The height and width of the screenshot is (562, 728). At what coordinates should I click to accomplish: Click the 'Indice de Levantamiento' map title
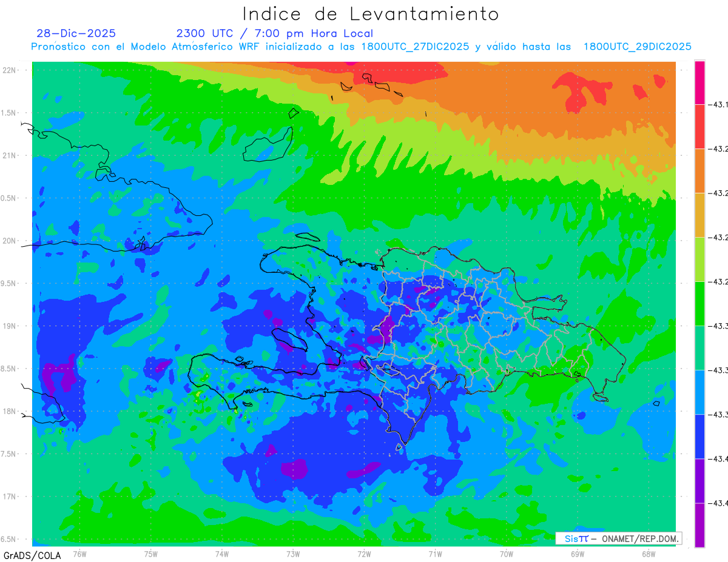(371, 14)
